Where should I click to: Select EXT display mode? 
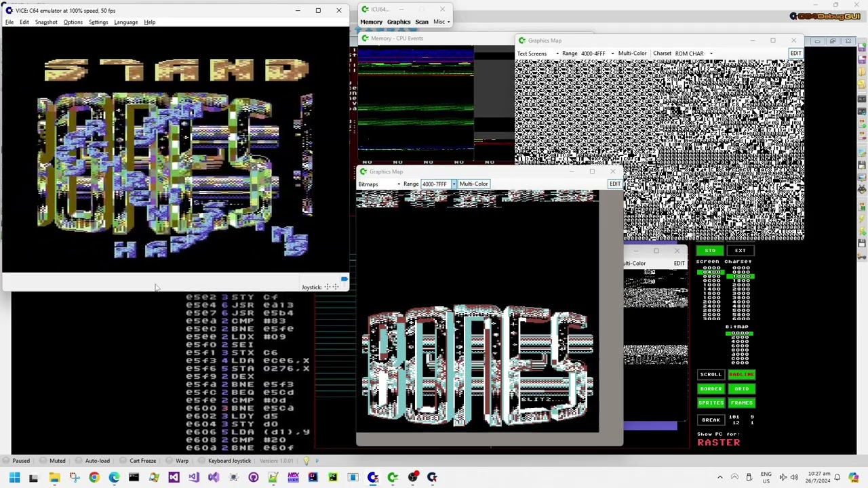(x=740, y=251)
